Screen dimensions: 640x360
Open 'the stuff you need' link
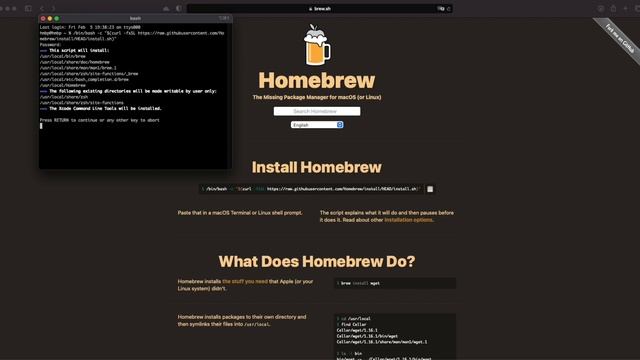[245, 282]
